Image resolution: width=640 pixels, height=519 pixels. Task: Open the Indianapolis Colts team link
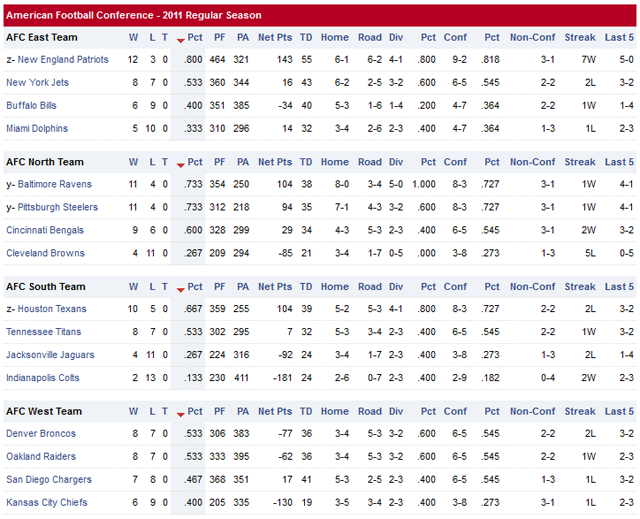(42, 378)
